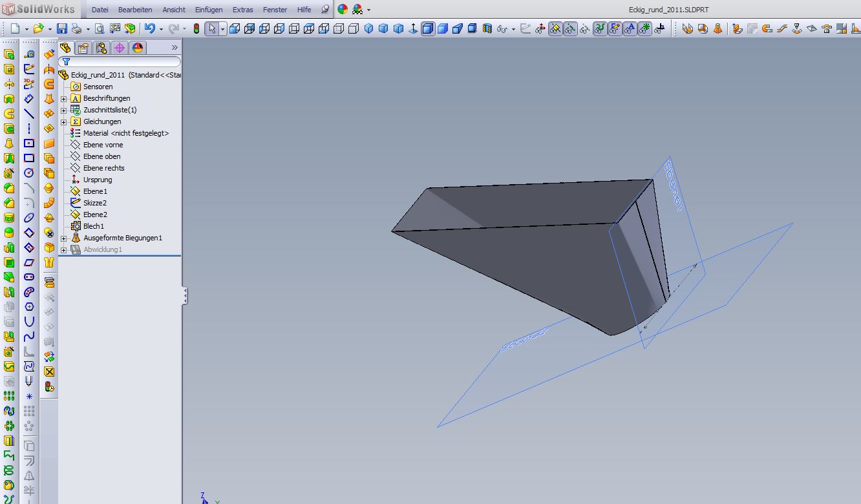The height and width of the screenshot is (504, 861).
Task: Open the Select tool dropdown arrow
Action: 222,29
